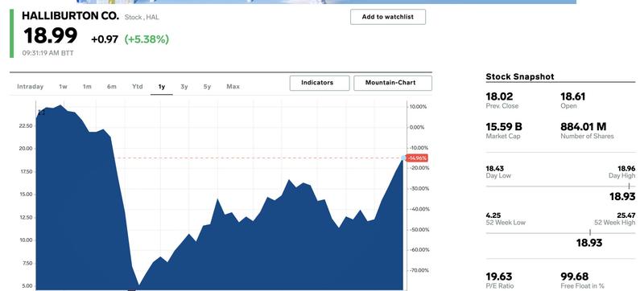Select the 5y time range
644x291 pixels.
(207, 87)
